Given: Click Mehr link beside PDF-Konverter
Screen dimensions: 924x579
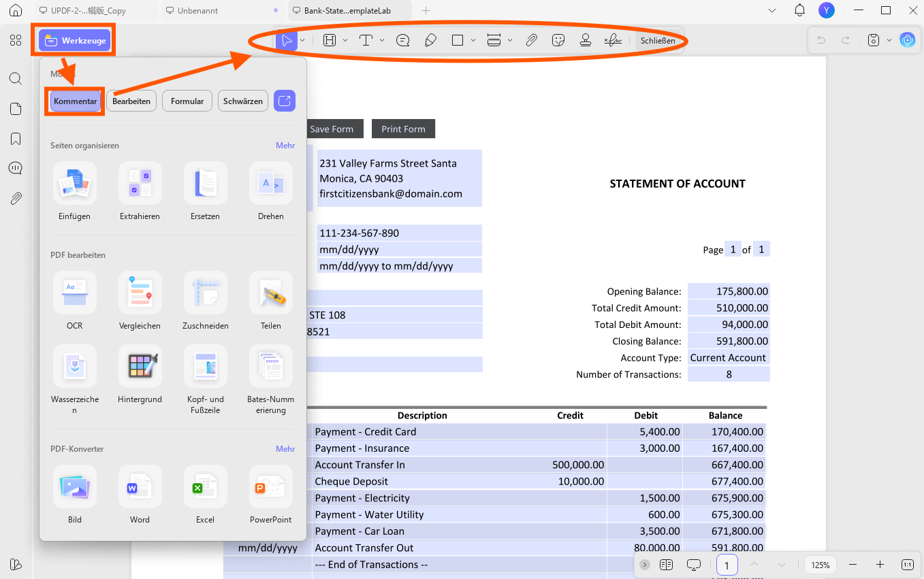Looking at the screenshot, I should coord(285,449).
